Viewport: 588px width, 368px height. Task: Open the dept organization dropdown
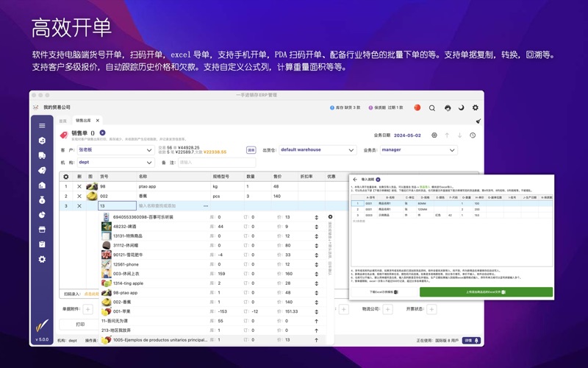point(115,163)
